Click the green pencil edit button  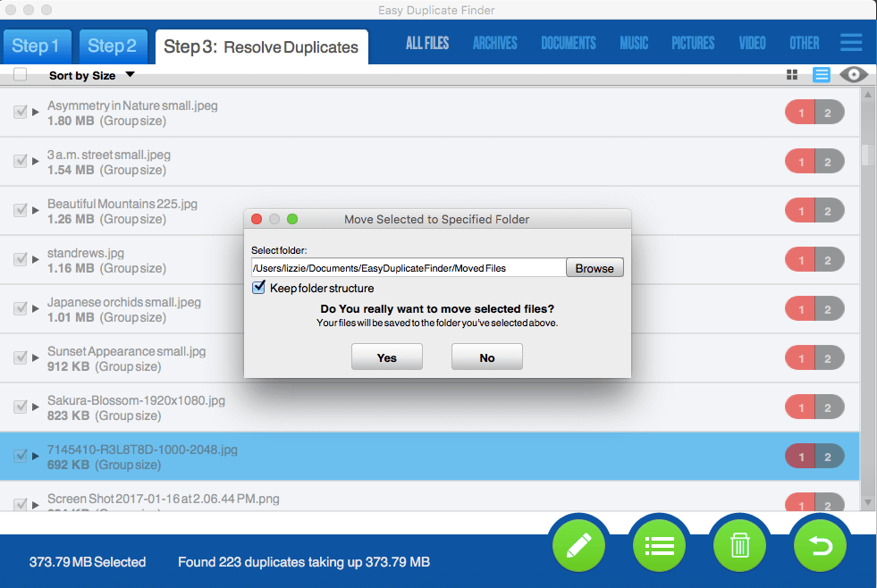coord(579,545)
